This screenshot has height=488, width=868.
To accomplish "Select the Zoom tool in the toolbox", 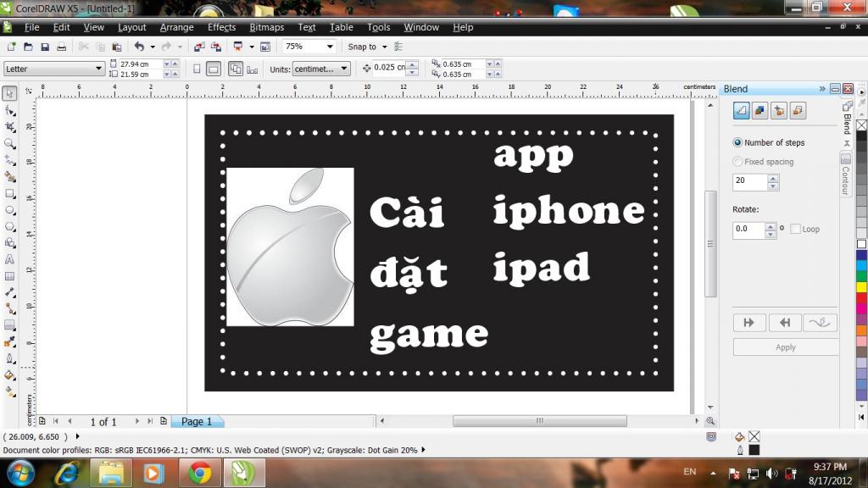I will coord(9,143).
